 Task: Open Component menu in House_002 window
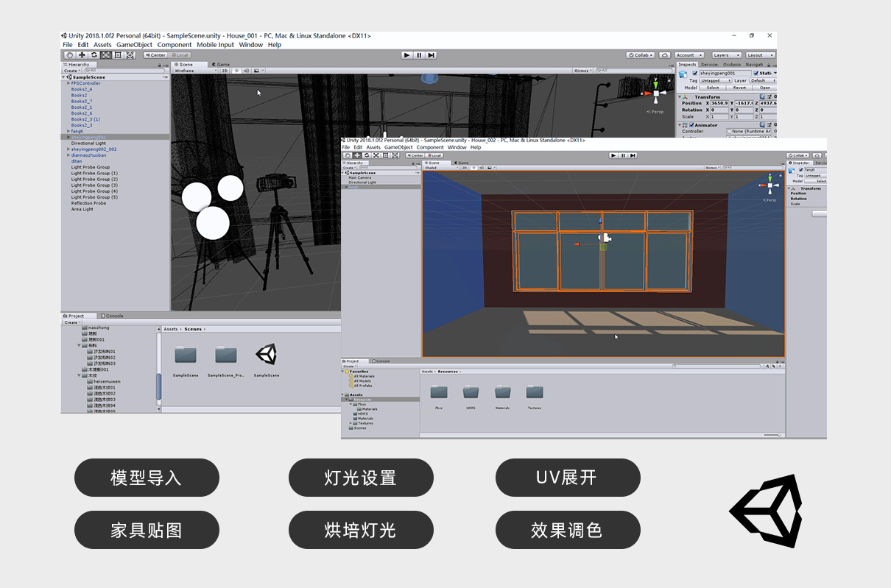[431, 147]
